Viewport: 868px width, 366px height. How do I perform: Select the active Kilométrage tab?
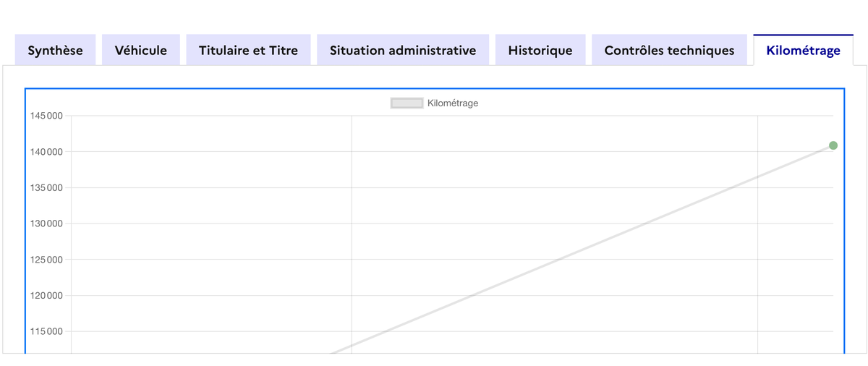click(x=803, y=50)
